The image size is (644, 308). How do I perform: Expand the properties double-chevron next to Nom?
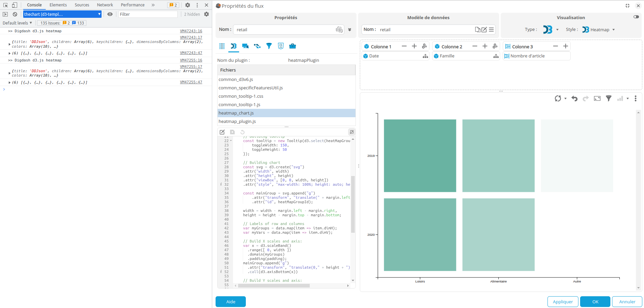click(350, 30)
